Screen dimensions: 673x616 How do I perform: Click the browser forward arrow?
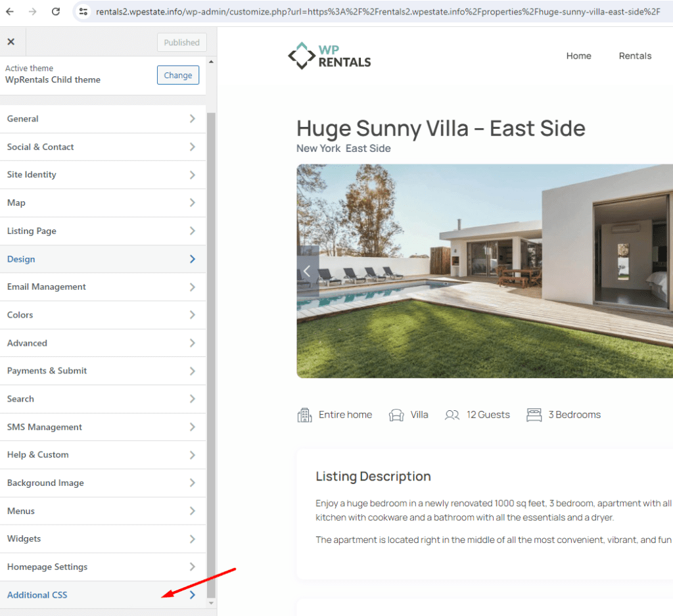point(33,12)
